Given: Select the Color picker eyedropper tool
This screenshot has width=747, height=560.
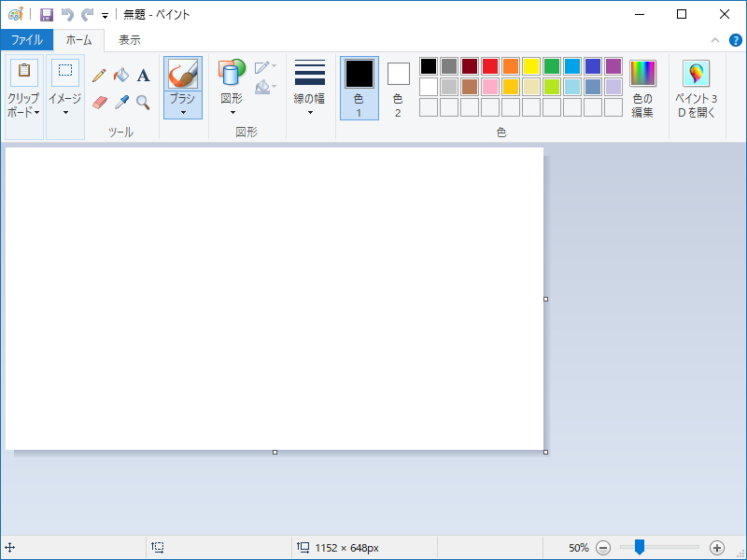Looking at the screenshot, I should (x=121, y=102).
